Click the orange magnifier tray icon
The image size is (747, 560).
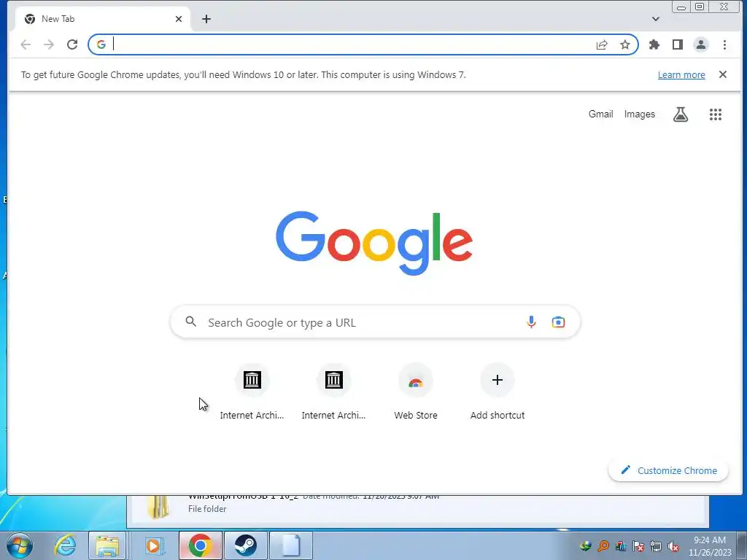click(x=603, y=545)
